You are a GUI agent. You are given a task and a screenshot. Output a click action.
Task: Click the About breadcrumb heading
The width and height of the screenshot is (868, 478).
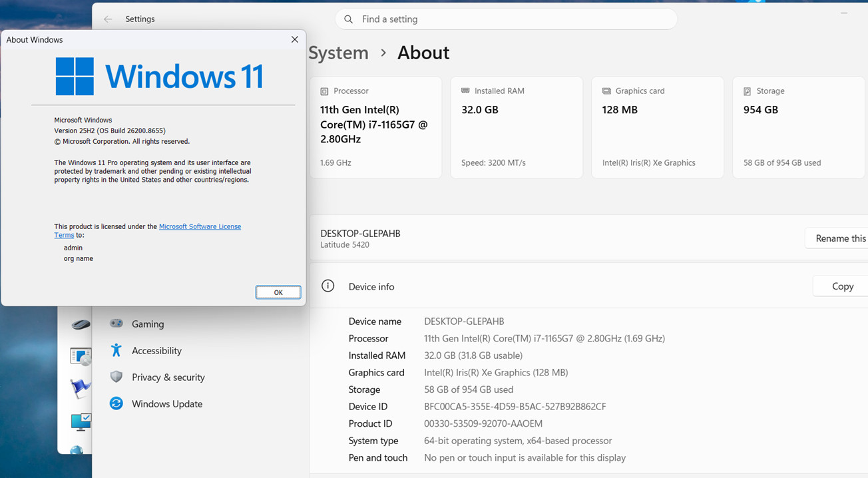[423, 53]
